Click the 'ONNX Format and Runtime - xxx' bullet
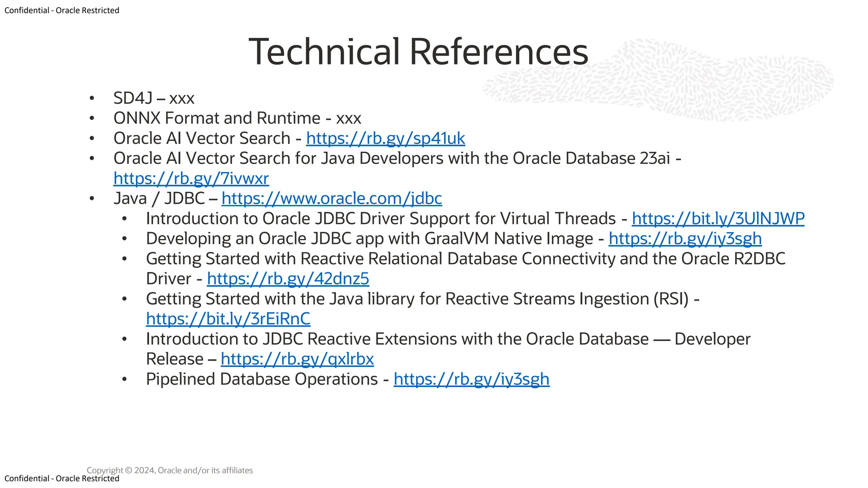Screen dimensions: 868x488 pos(237,118)
